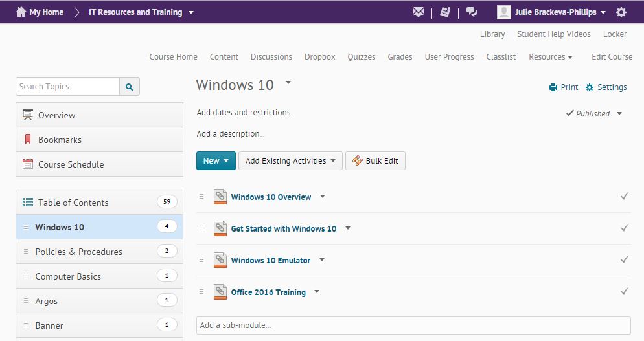Click the drag handle beside Policies & Procedures

26,252
